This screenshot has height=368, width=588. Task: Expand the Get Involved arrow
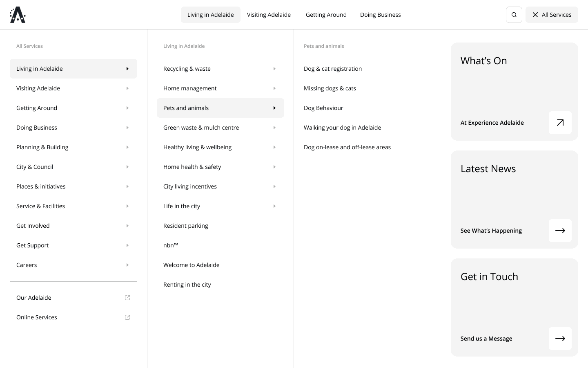[x=127, y=226]
